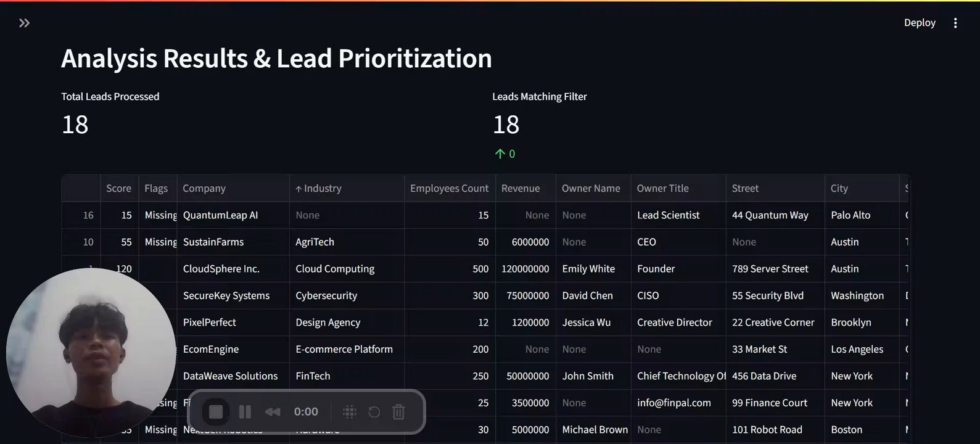Delete the recording with the trash icon

pyautogui.click(x=399, y=412)
